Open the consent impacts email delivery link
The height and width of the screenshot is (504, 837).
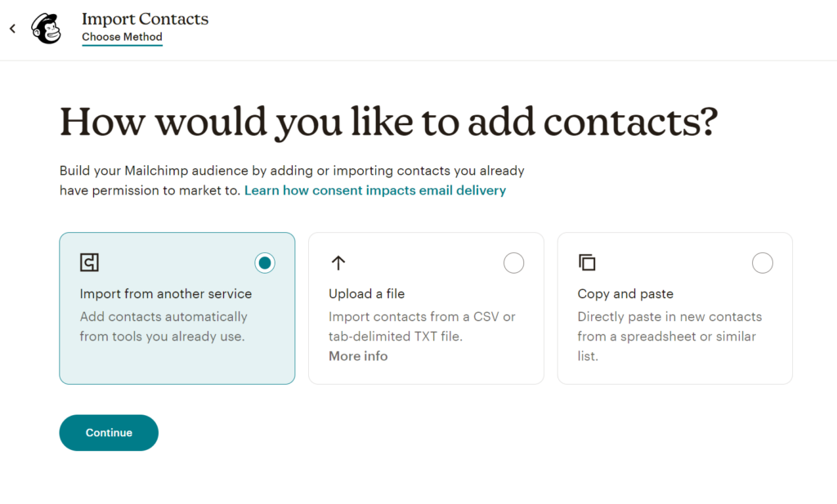click(375, 190)
